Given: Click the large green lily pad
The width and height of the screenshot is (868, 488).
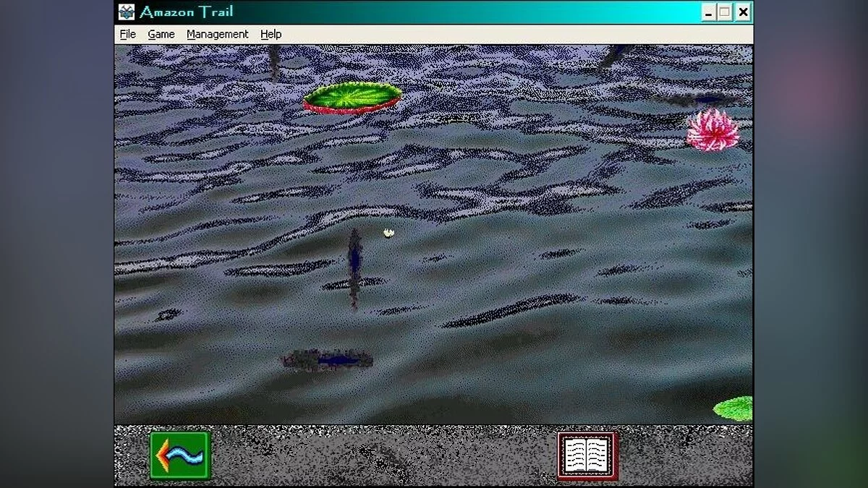Looking at the screenshot, I should 352,97.
